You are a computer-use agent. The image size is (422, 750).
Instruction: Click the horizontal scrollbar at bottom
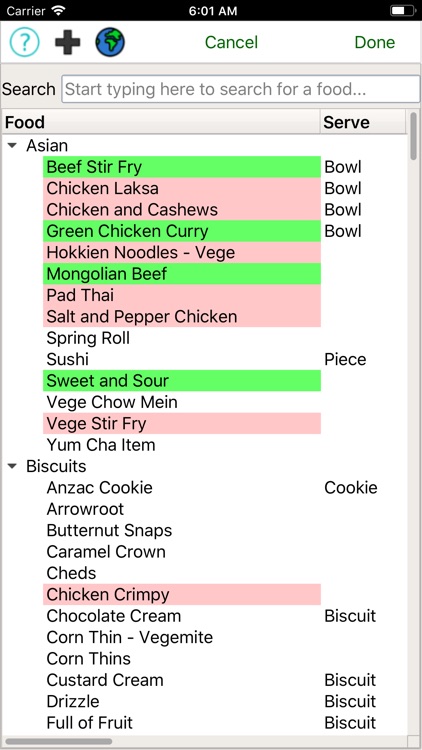click(58, 741)
